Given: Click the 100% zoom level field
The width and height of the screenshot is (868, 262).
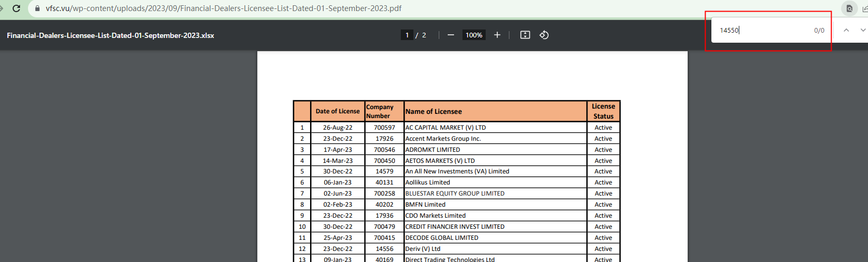Looking at the screenshot, I should [474, 35].
